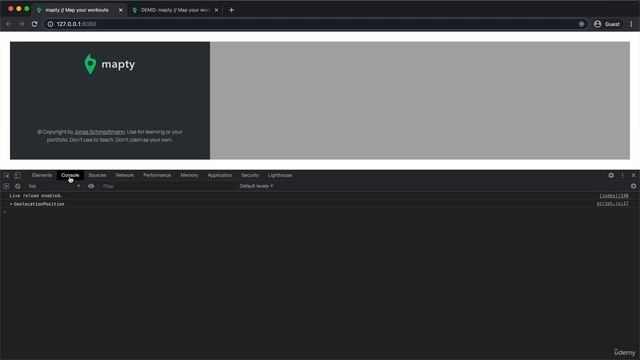Open the Security tab in DevTools
Viewport: 640px width, 360px height.
click(250, 175)
